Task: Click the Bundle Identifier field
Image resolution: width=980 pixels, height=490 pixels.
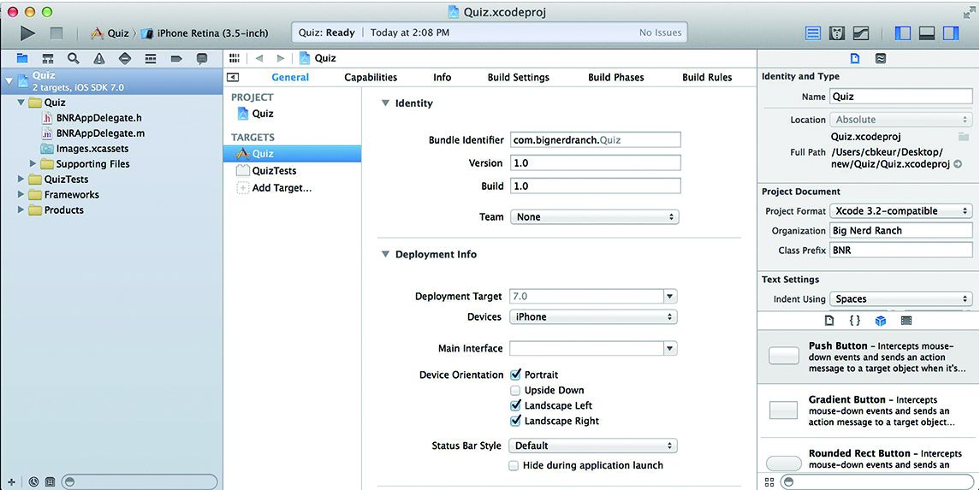Action: 595,140
